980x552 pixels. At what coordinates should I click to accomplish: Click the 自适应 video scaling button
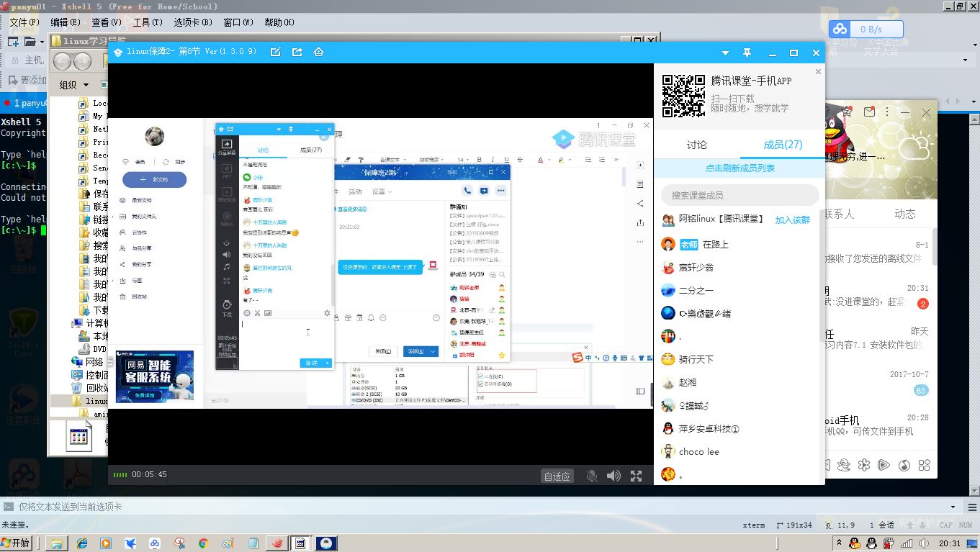point(557,476)
